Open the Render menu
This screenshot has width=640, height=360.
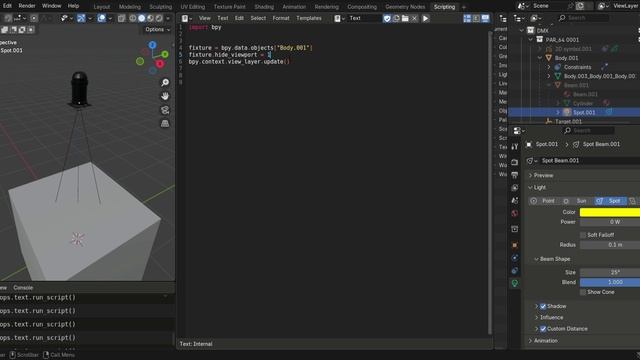click(27, 6)
